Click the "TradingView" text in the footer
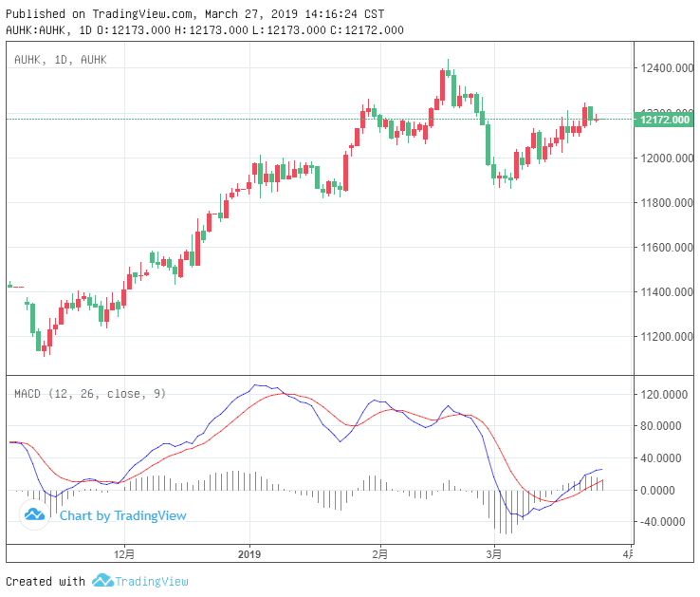The image size is (700, 597). click(x=151, y=581)
